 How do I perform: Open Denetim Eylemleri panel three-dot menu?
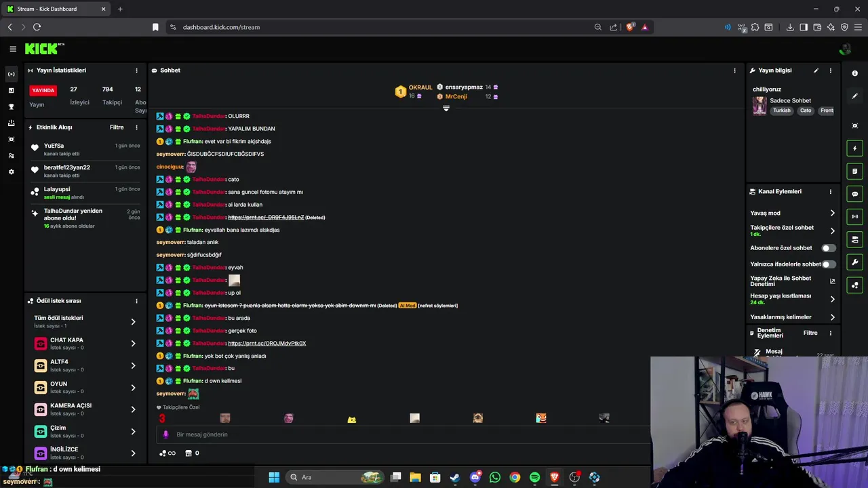point(831,333)
